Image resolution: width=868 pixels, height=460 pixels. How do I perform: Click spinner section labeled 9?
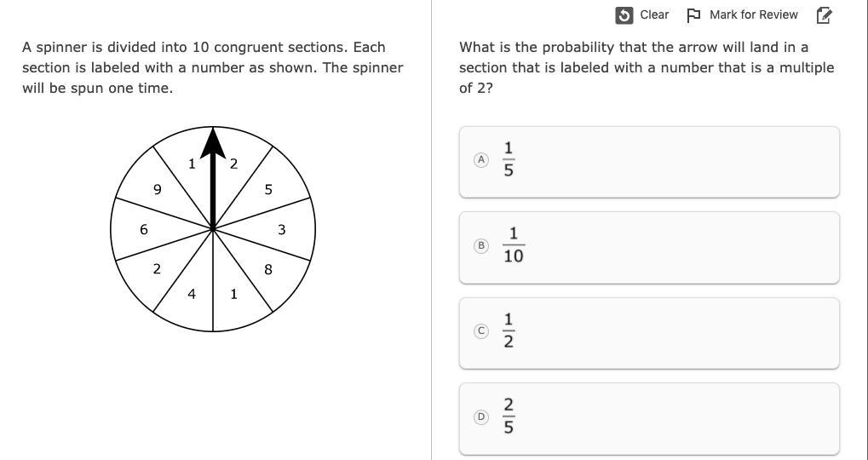[157, 189]
